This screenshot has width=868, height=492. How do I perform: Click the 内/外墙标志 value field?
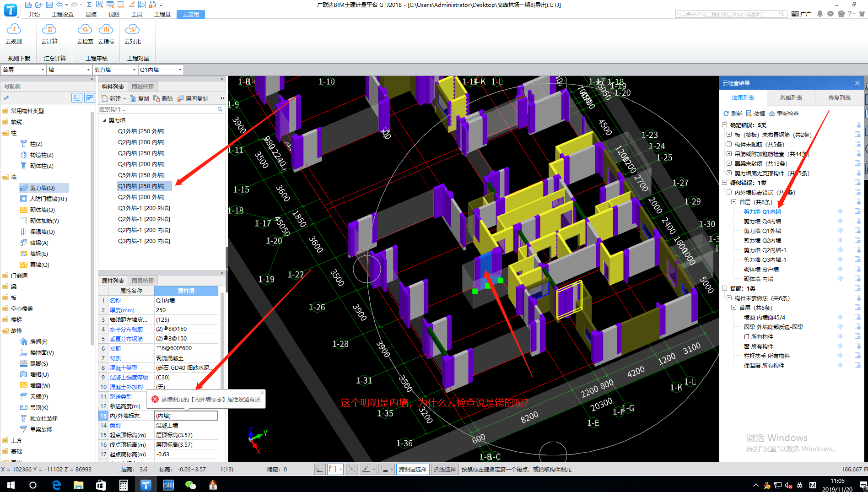tap(186, 416)
